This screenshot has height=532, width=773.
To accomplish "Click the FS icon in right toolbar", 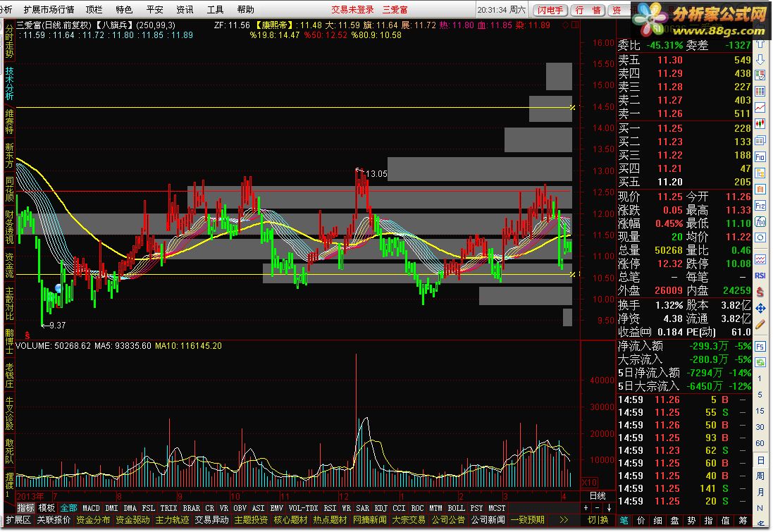I will tap(760, 346).
